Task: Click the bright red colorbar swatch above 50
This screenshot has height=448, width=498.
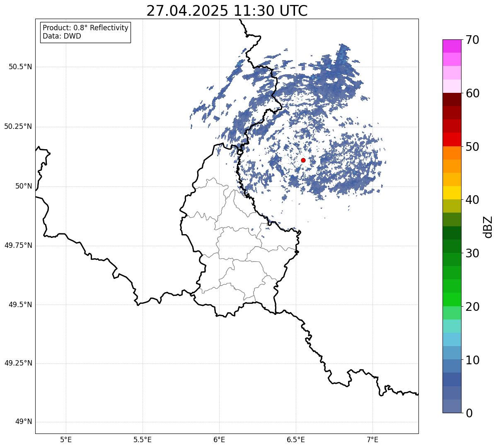Action: pyautogui.click(x=452, y=140)
